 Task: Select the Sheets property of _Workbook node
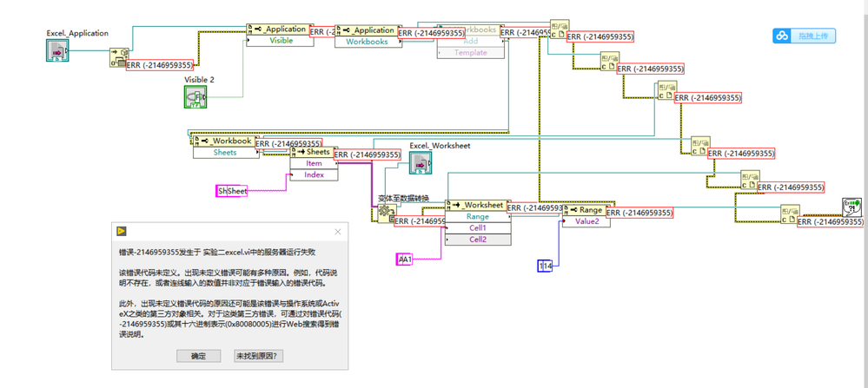click(226, 153)
